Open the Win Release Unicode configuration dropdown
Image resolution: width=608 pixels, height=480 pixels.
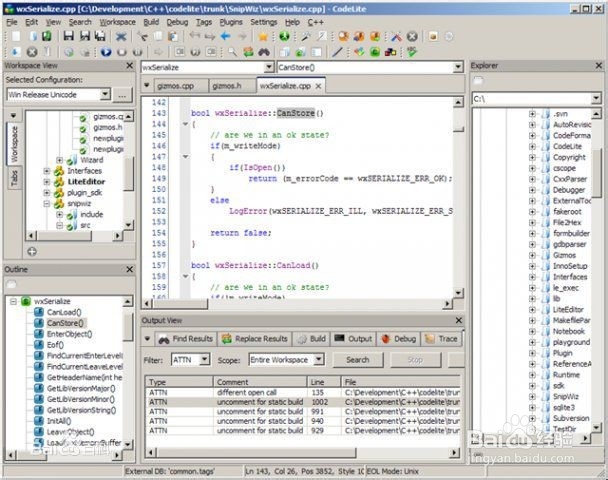(105, 95)
